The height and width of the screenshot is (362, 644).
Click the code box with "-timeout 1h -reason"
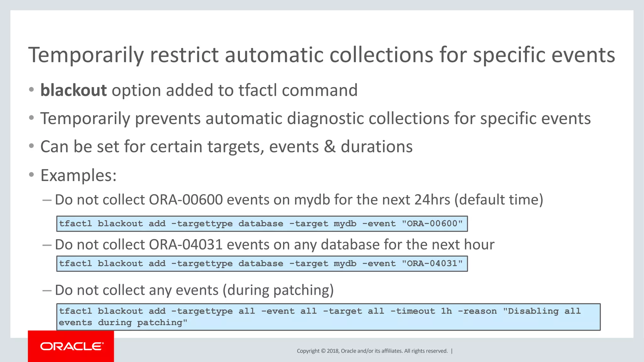(x=328, y=317)
